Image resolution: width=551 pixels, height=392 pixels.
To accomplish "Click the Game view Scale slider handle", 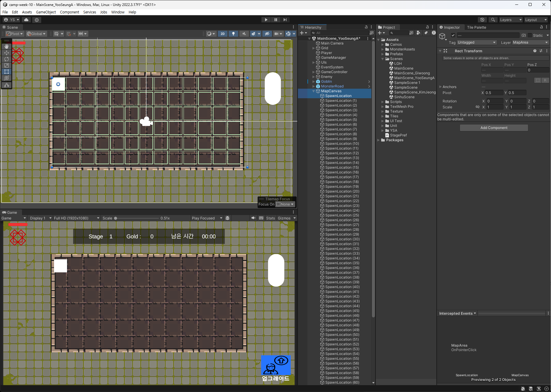I will tap(116, 218).
